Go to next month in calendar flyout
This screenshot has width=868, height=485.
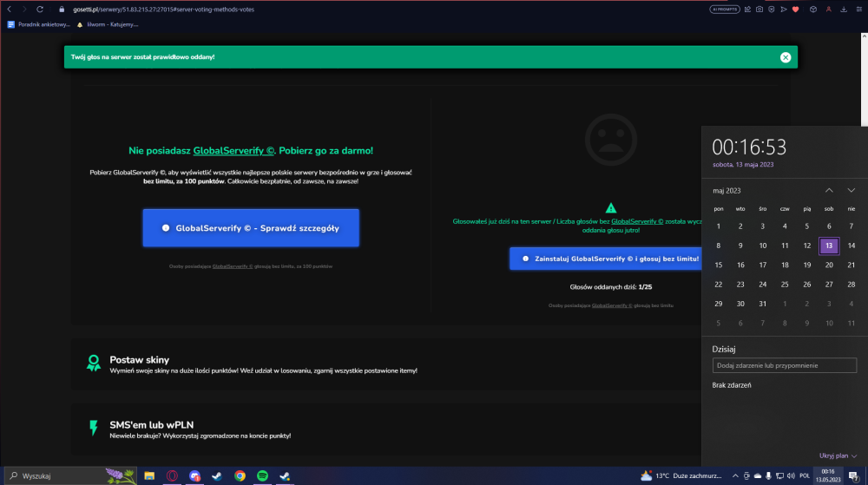pos(851,190)
